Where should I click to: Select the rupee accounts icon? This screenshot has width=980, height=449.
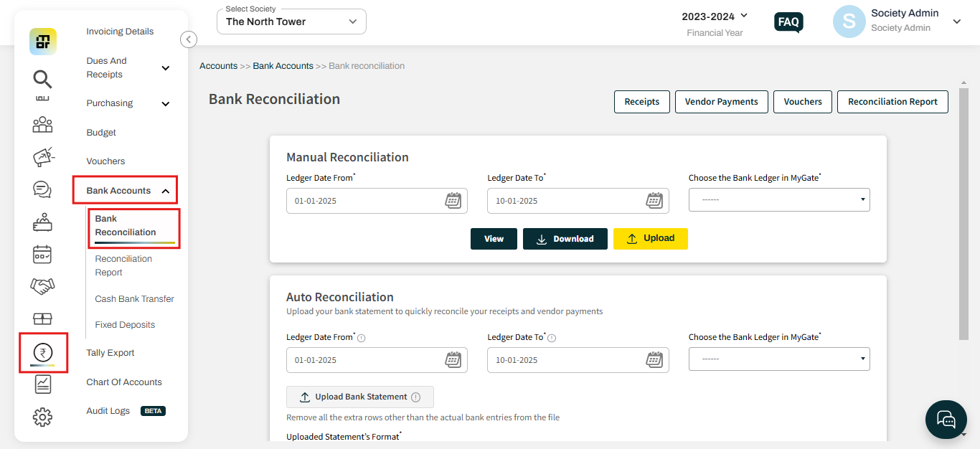43,353
